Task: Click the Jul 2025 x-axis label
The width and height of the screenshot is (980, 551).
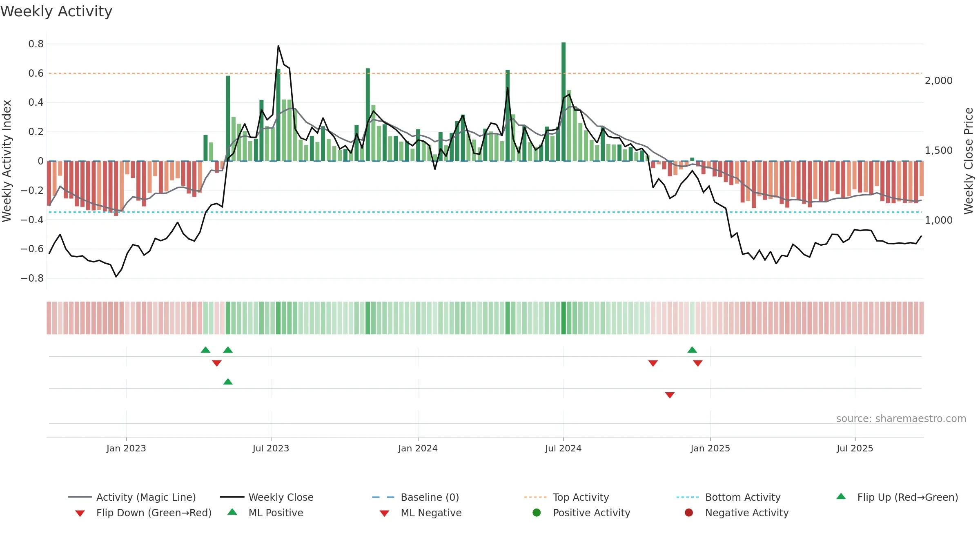Action: pyautogui.click(x=855, y=448)
